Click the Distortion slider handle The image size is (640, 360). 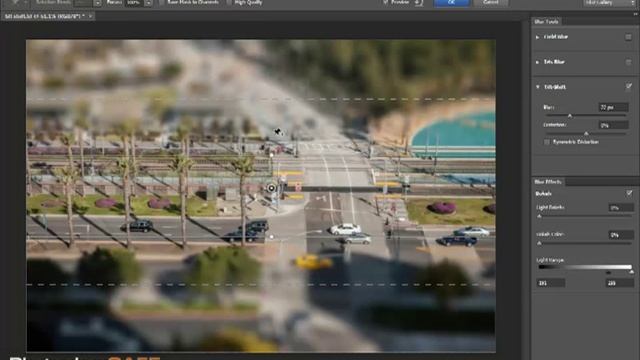pos(586,133)
